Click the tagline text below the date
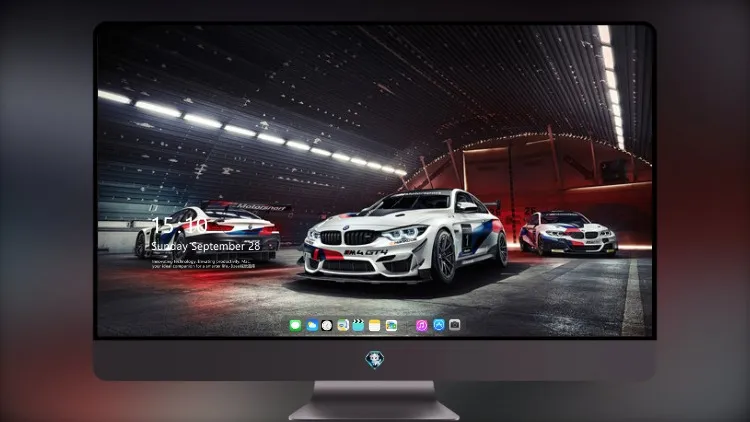This screenshot has height=422, width=750. point(203,264)
